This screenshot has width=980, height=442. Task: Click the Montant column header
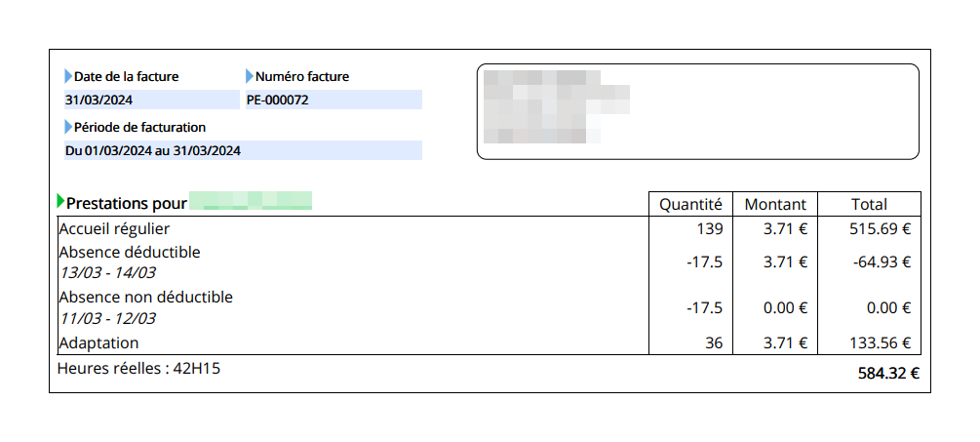(775, 205)
